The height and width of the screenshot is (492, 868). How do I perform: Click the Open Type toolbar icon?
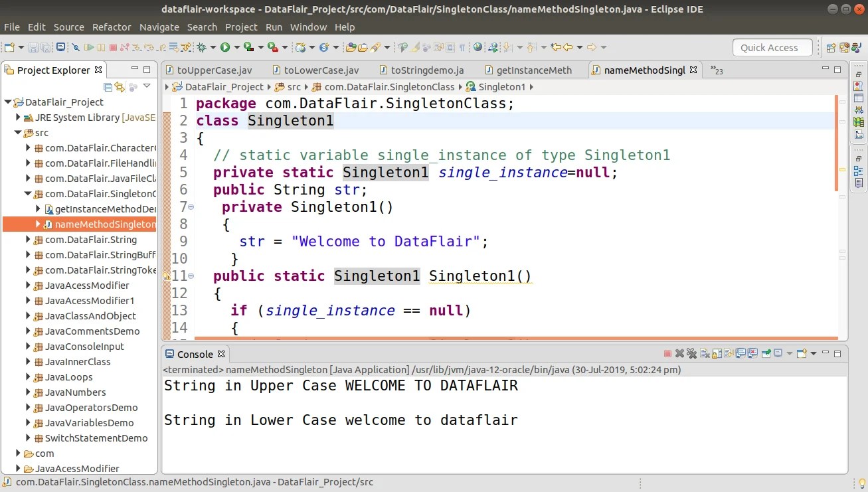coord(350,47)
